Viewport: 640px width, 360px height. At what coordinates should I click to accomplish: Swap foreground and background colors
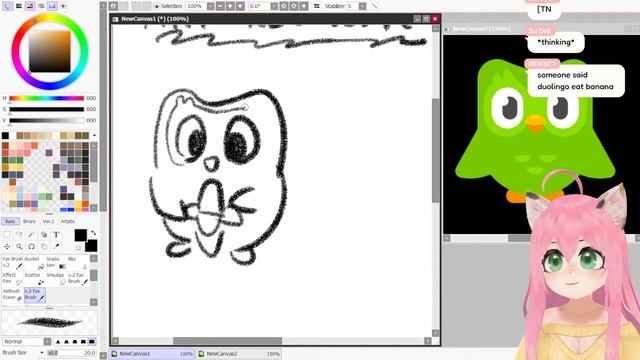93,233
